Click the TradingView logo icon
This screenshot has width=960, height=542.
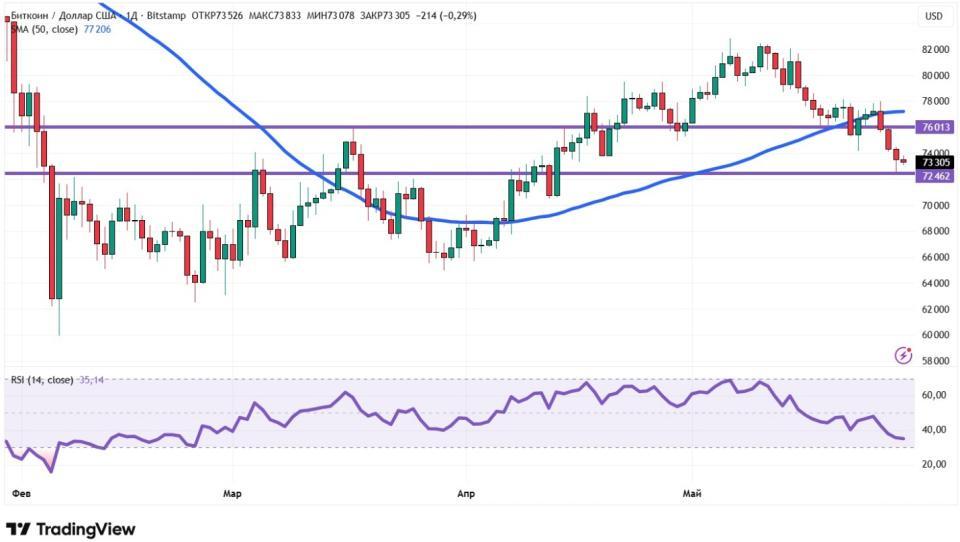click(18, 529)
